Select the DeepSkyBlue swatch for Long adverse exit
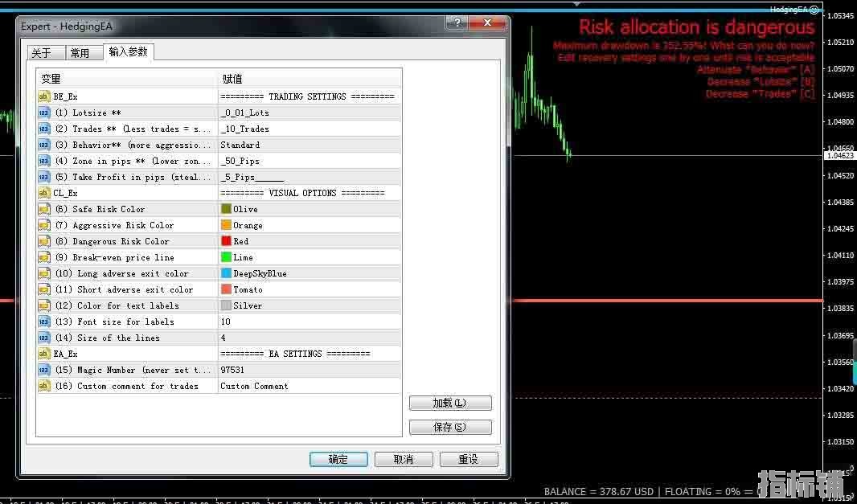 (226, 273)
